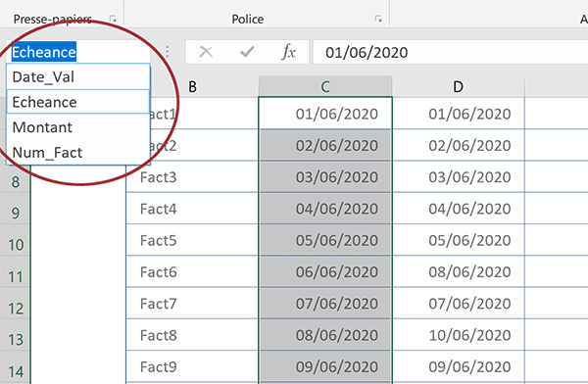Select row 13 header
Screen dimensions: 588x384
pyautogui.click(x=15, y=340)
